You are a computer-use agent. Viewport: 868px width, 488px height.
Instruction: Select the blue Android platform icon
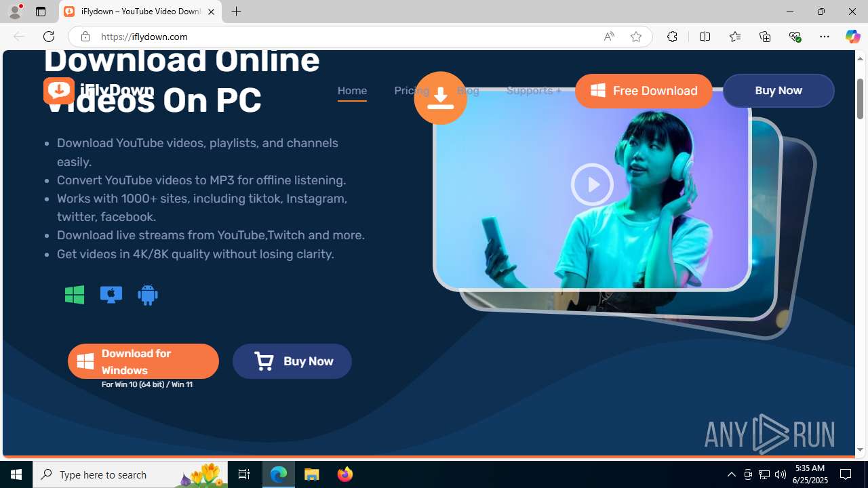(x=148, y=295)
